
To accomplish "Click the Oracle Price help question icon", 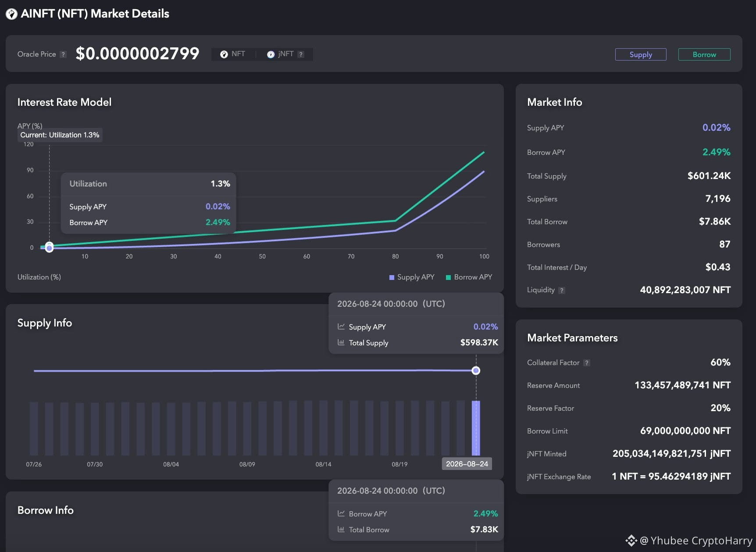I will pyautogui.click(x=63, y=54).
